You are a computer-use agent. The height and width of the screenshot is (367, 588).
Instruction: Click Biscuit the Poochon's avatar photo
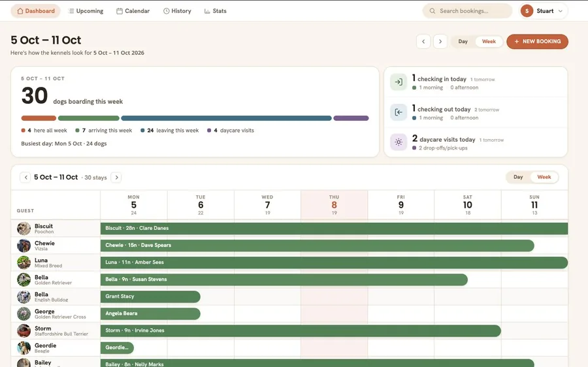pyautogui.click(x=24, y=229)
